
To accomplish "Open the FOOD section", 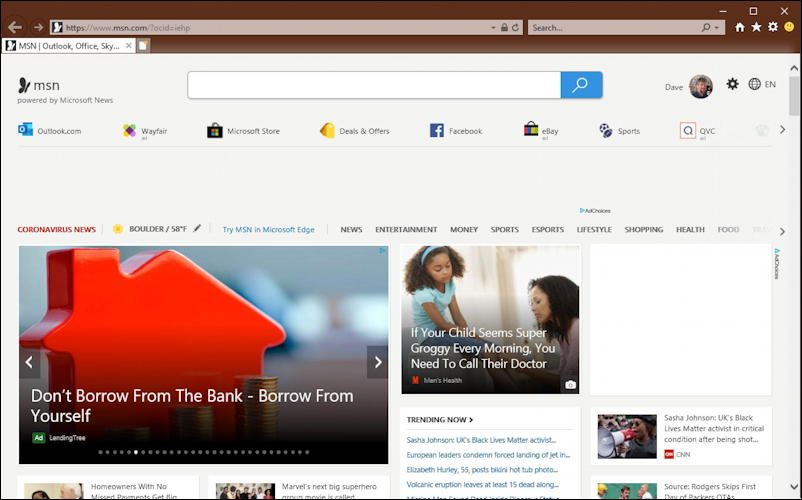I will pos(728,230).
